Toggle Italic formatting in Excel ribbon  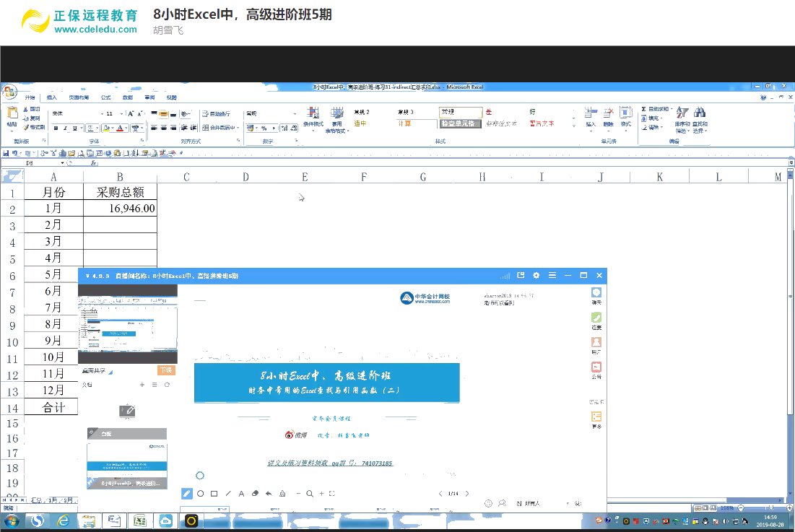click(x=66, y=128)
